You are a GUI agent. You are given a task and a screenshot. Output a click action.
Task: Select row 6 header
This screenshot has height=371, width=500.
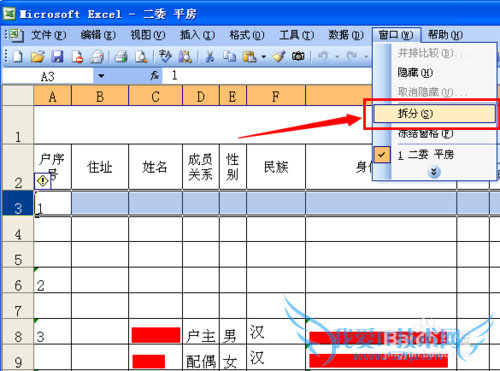pyautogui.click(x=18, y=281)
